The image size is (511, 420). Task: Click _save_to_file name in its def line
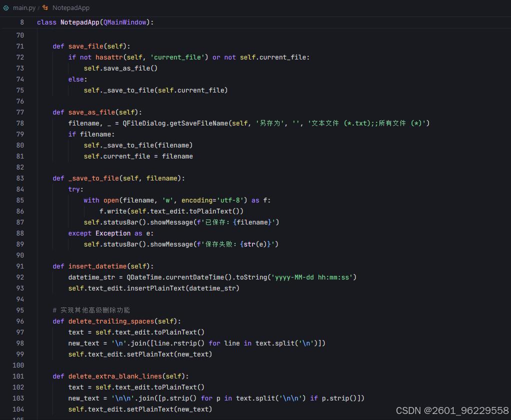click(x=93, y=178)
